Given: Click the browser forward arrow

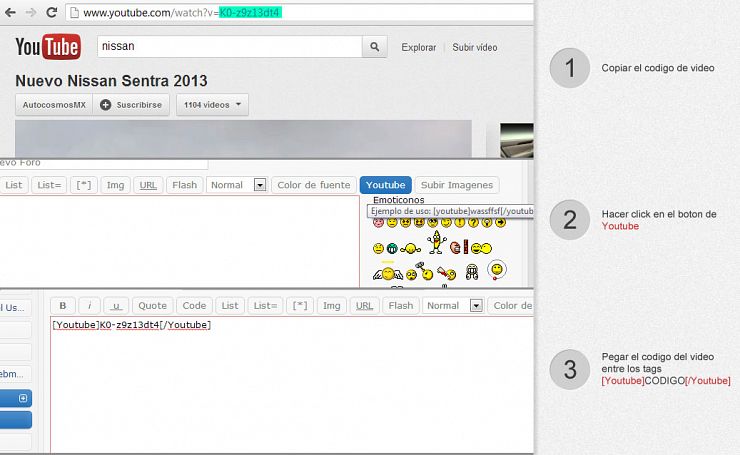Looking at the screenshot, I should tap(31, 12).
